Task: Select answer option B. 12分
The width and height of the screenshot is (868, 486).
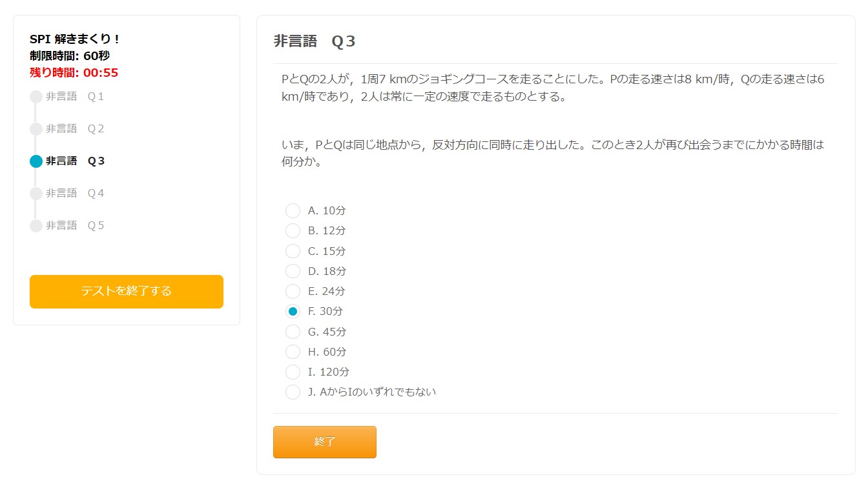Action: pos(293,230)
